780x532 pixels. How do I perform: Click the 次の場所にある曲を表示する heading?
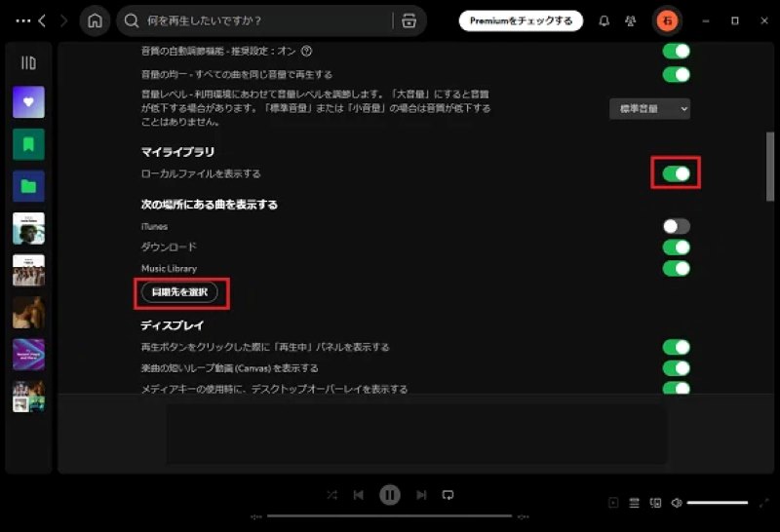209,205
